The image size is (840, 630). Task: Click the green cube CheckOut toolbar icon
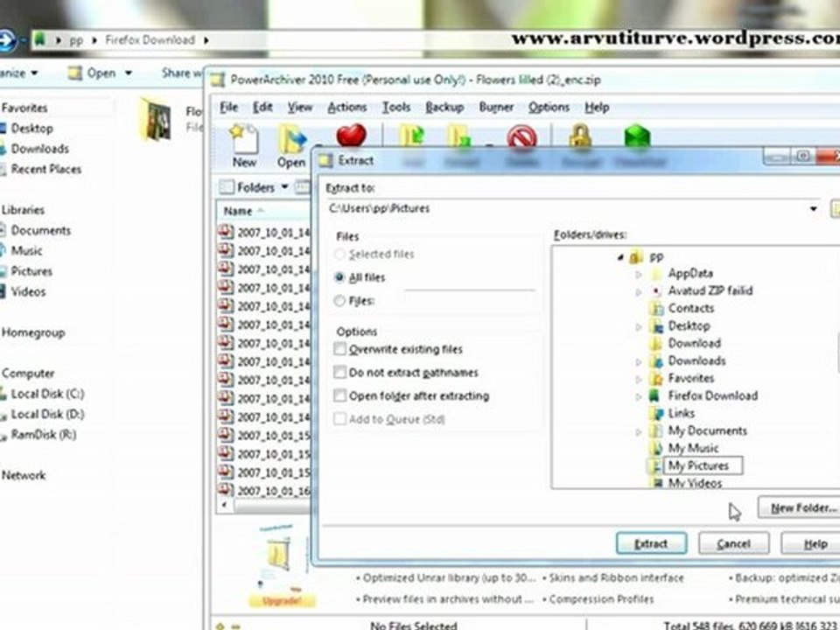(637, 136)
